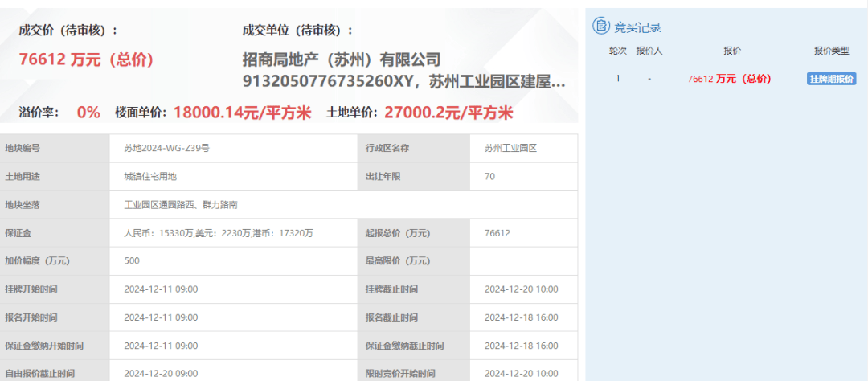Click round number 1 in bid record
Image resolution: width=868 pixels, height=381 pixels.
618,80
